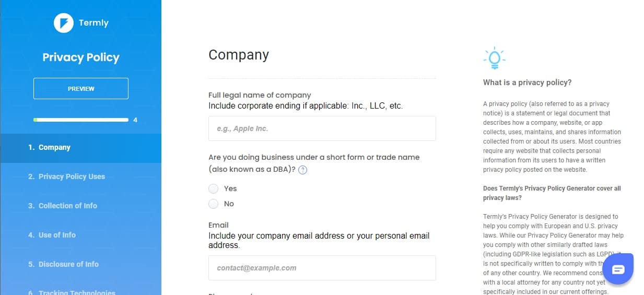The image size is (644, 295).
Task: Select the Yes radio button
Action: [213, 188]
